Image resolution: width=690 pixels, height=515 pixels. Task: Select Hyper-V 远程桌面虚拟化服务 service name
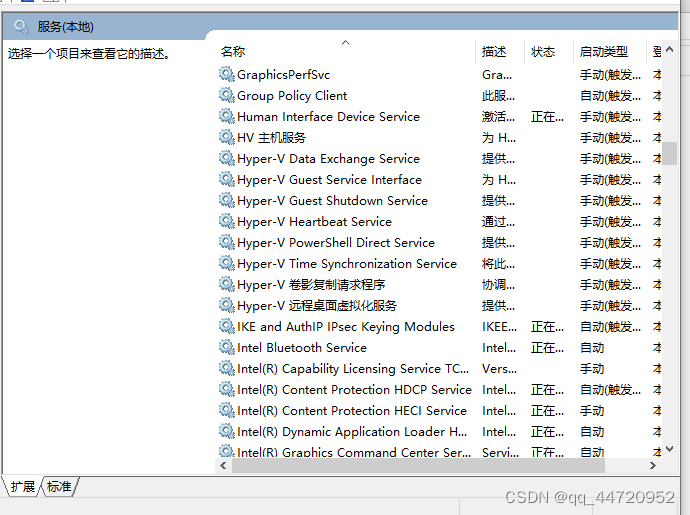317,305
